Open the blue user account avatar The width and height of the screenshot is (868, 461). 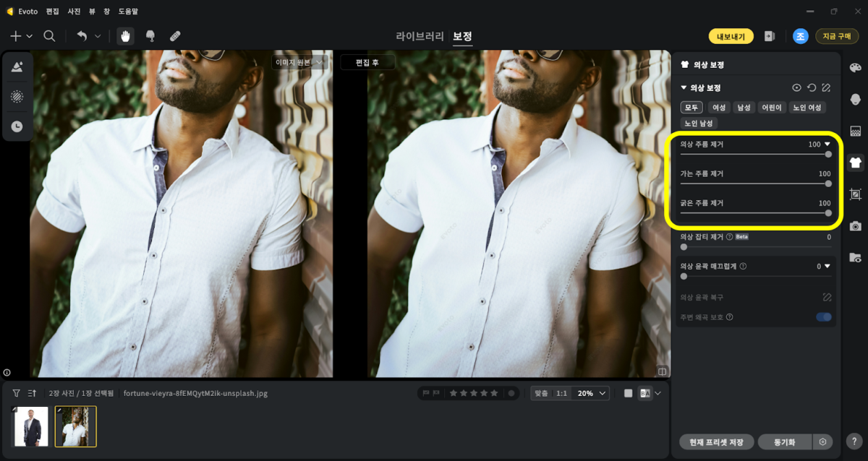800,36
